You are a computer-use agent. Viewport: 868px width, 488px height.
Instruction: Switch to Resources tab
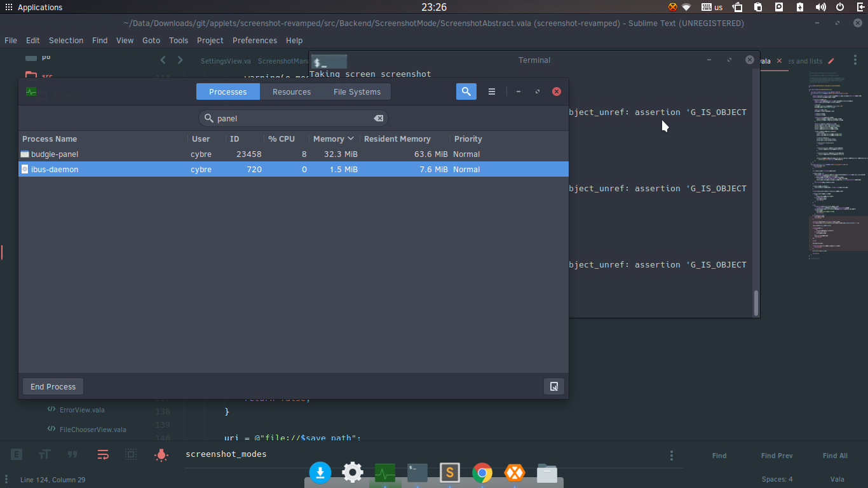292,91
